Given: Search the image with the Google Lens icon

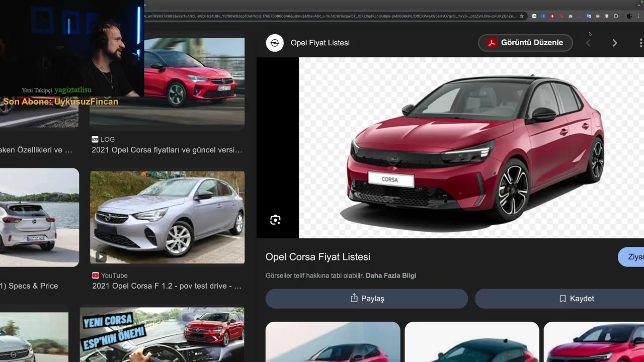Looking at the screenshot, I should (x=275, y=220).
